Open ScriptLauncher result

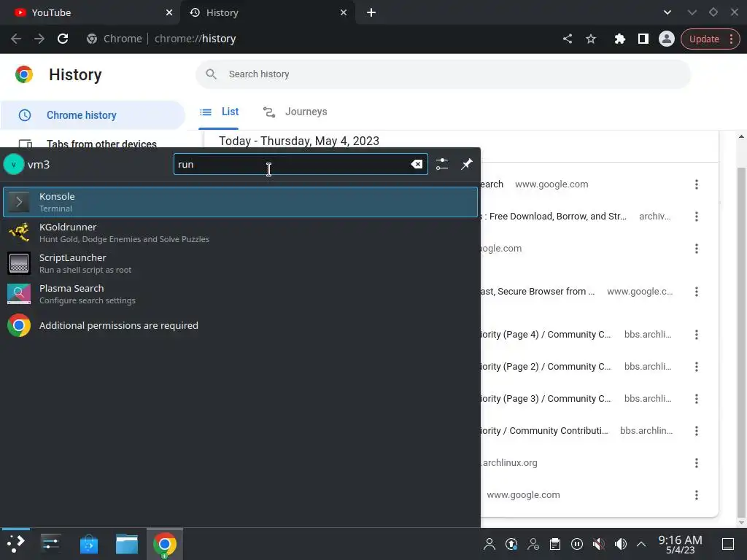[x=240, y=263]
